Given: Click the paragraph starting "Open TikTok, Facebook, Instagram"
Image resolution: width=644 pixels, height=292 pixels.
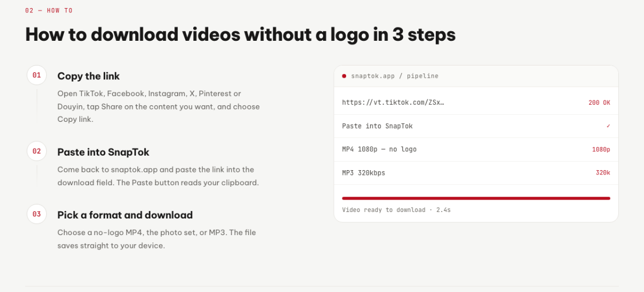Looking at the screenshot, I should [x=158, y=106].
